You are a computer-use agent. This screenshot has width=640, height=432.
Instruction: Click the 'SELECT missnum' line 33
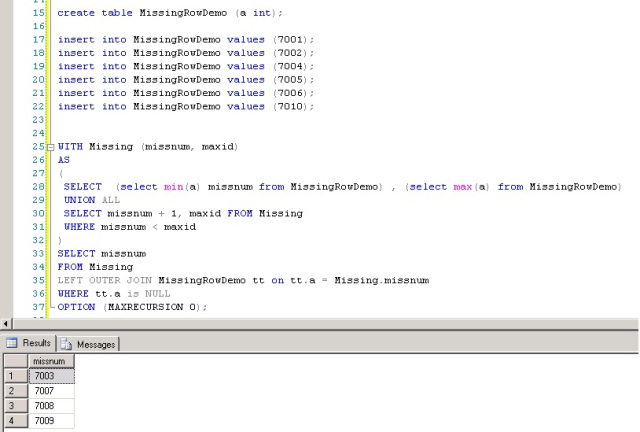102,254
